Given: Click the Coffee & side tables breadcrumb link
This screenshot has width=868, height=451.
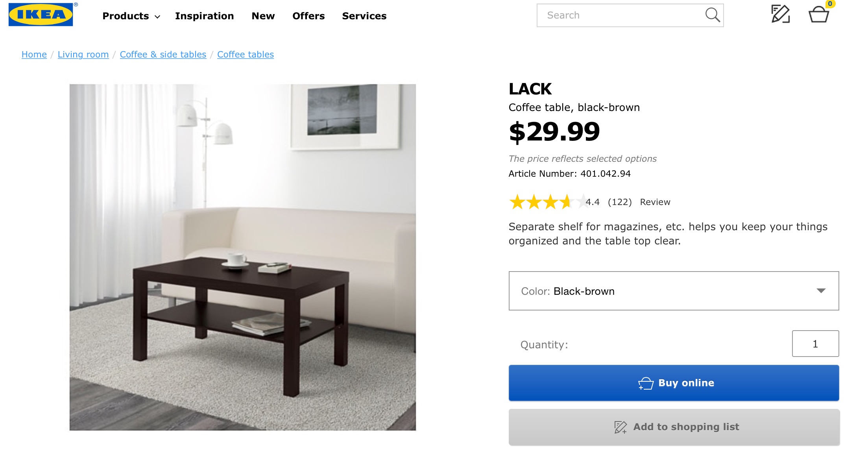Looking at the screenshot, I should pyautogui.click(x=163, y=54).
